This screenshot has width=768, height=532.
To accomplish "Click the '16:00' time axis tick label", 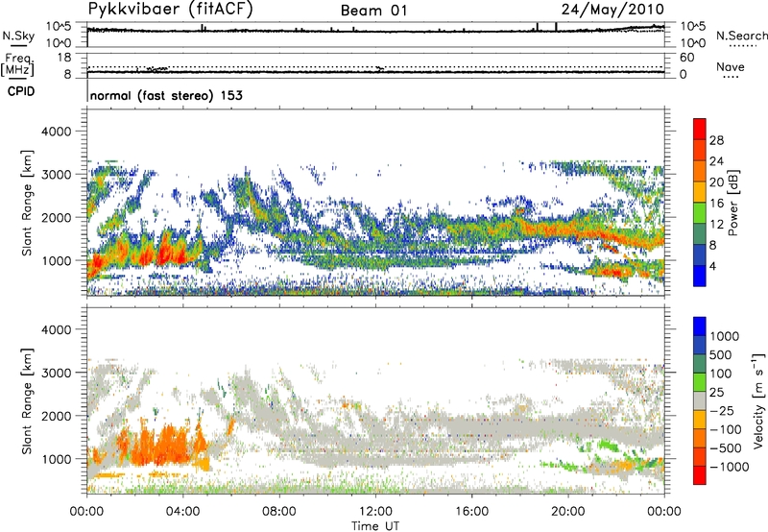I will click(x=471, y=512).
